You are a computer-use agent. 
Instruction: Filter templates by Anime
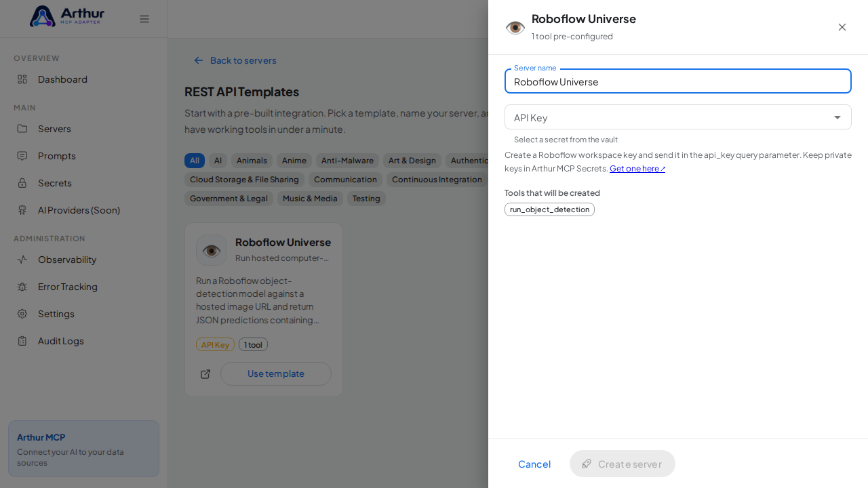(294, 161)
